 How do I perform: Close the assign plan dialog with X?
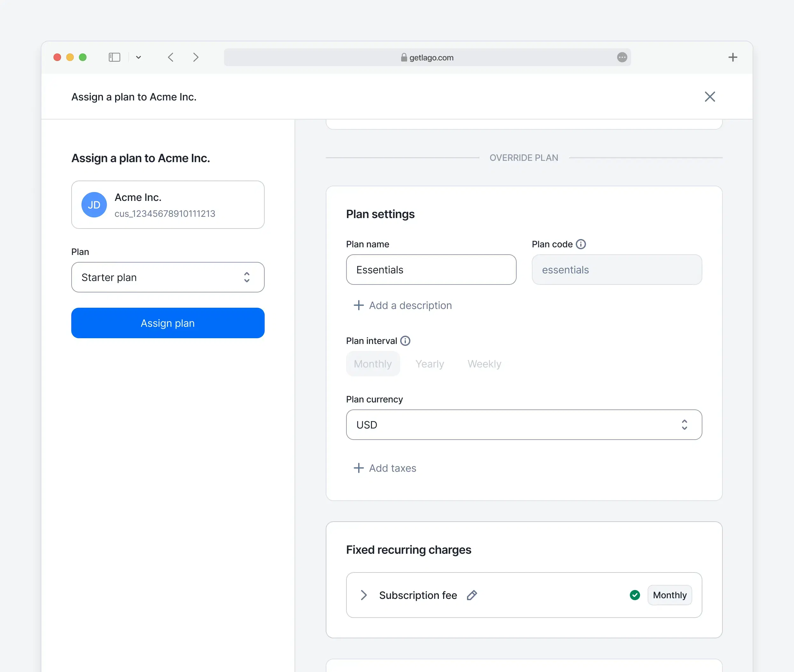coord(709,97)
